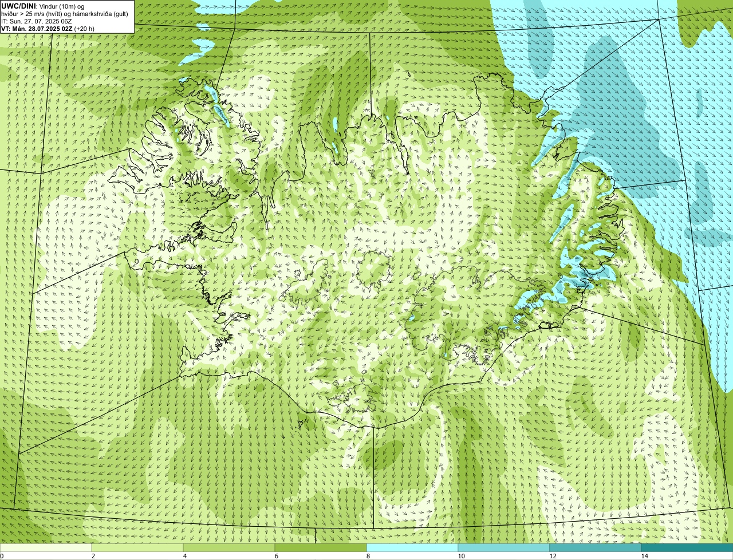Click the 0–2 m/s pale cream legend swatch

tap(46, 547)
